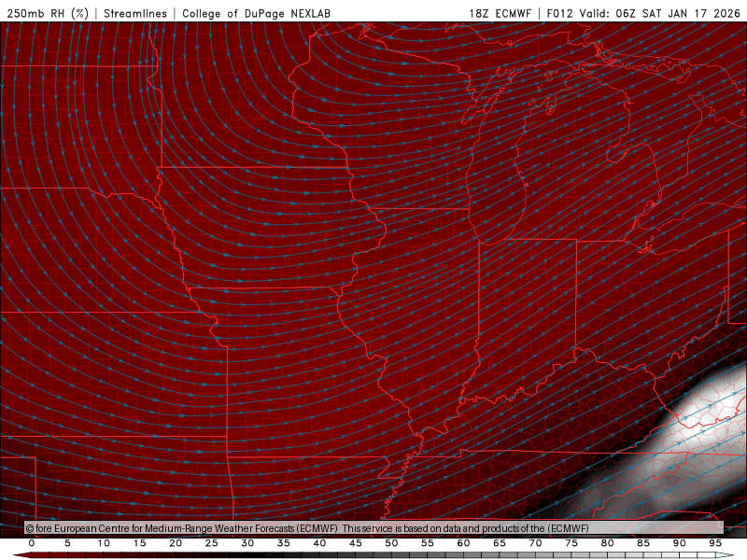Click the "95" color scale label
The width and height of the screenshot is (747, 560).
click(x=715, y=543)
